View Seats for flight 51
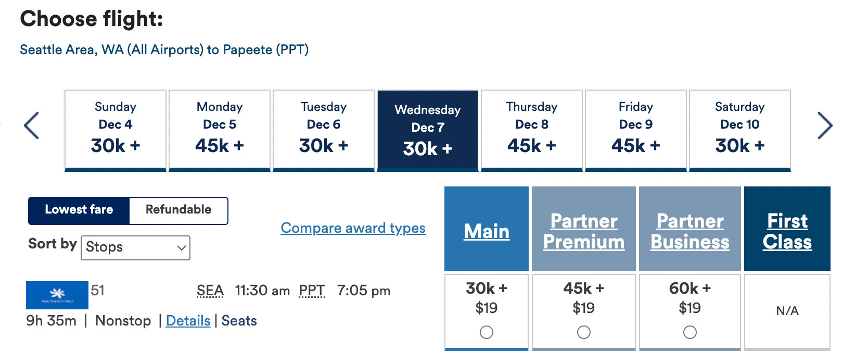This screenshot has width=868, height=351. (239, 321)
